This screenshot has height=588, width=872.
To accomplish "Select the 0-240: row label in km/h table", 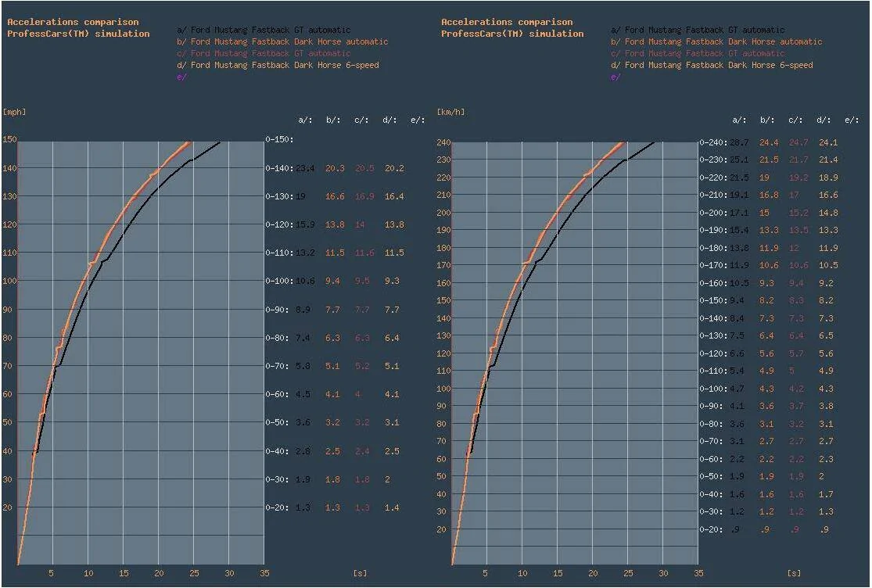I will point(713,142).
